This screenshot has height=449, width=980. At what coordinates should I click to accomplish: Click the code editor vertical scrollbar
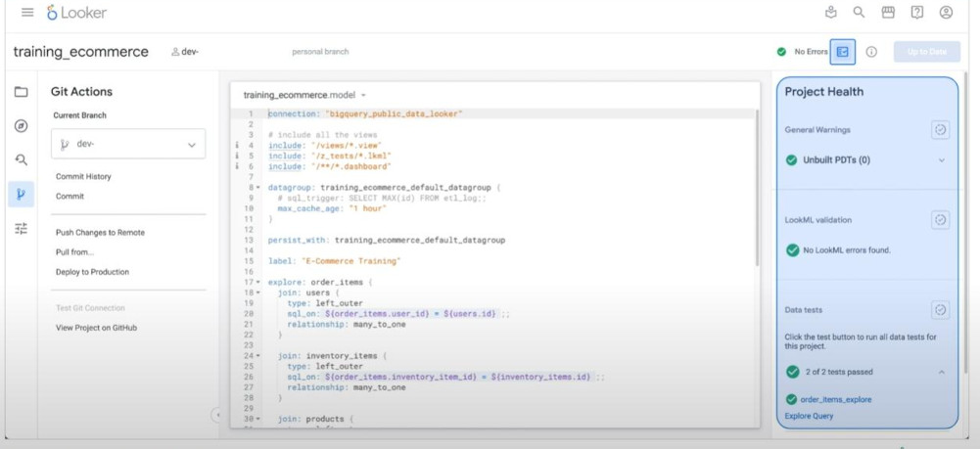[758, 188]
